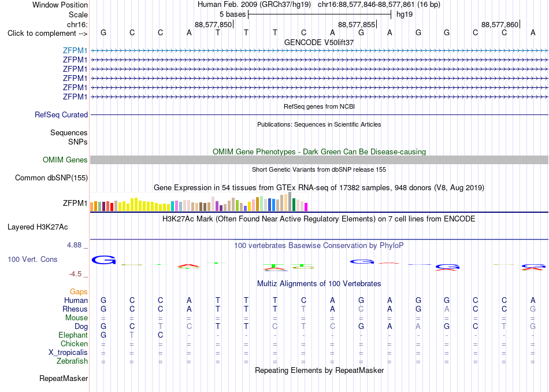Click the 88,577,860 coordinate label
The height and width of the screenshot is (392, 549).
(x=500, y=24)
